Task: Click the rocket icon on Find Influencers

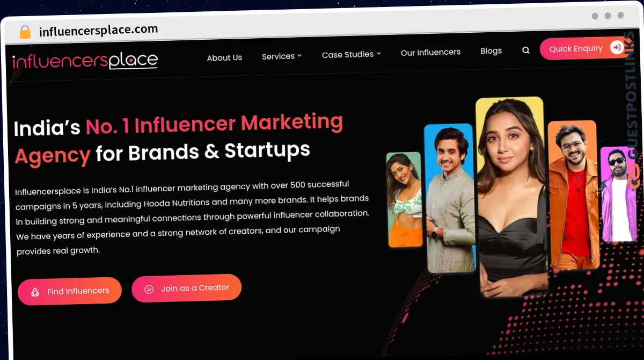Action: point(35,292)
